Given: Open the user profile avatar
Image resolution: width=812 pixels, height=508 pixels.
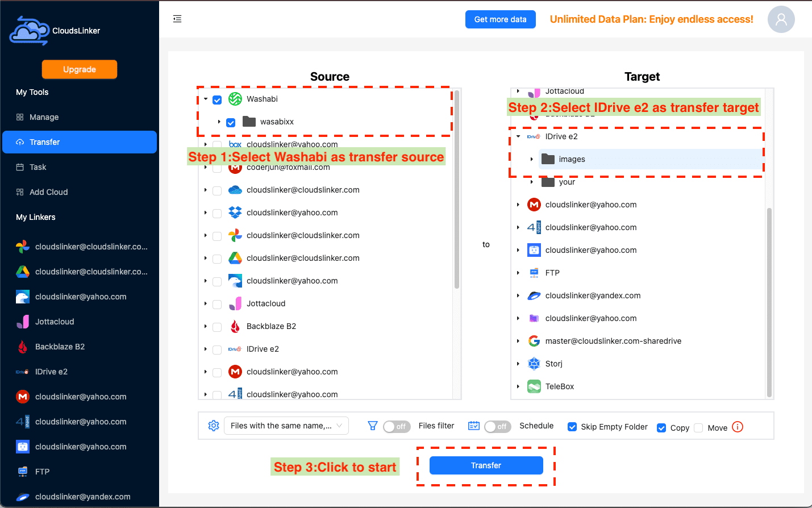Looking at the screenshot, I should pyautogui.click(x=781, y=19).
